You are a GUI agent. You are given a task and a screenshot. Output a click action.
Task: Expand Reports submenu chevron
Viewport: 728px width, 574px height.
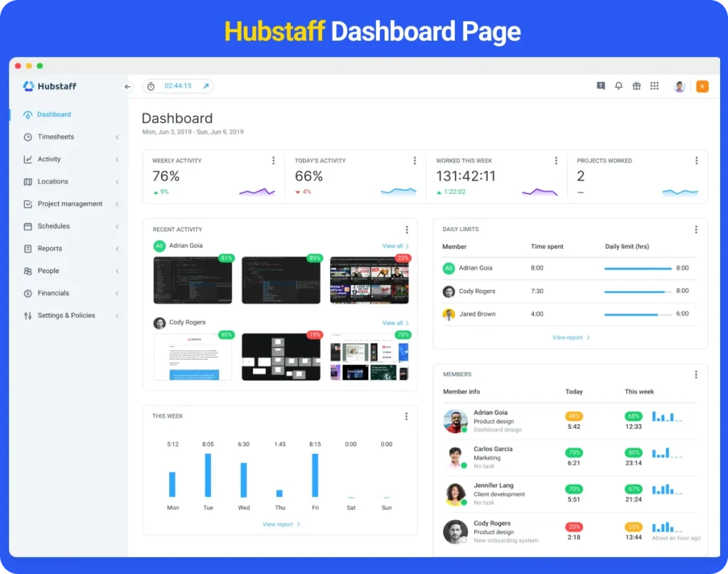tap(117, 248)
